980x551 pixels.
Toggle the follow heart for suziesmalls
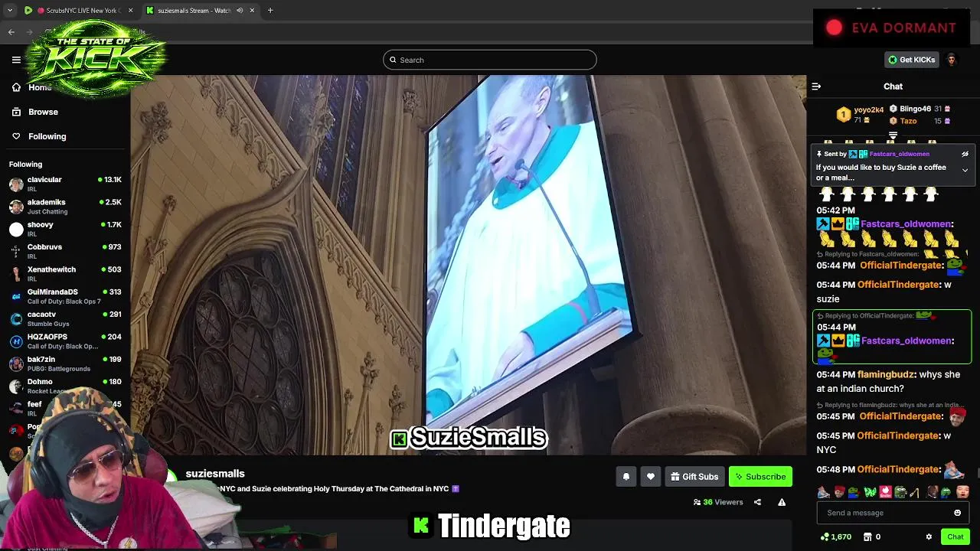tap(650, 477)
